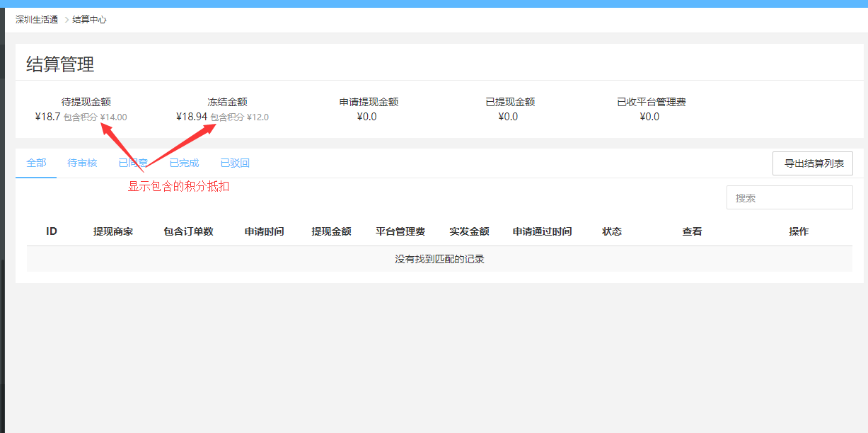Click the 操作 column header
This screenshot has width=868, height=433.
[798, 231]
